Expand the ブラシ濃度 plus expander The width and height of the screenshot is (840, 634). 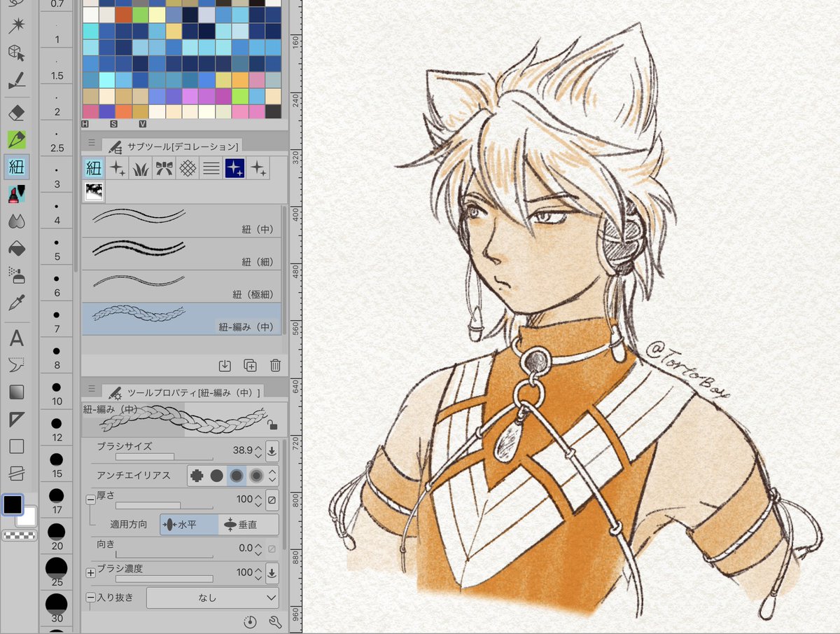point(90,572)
